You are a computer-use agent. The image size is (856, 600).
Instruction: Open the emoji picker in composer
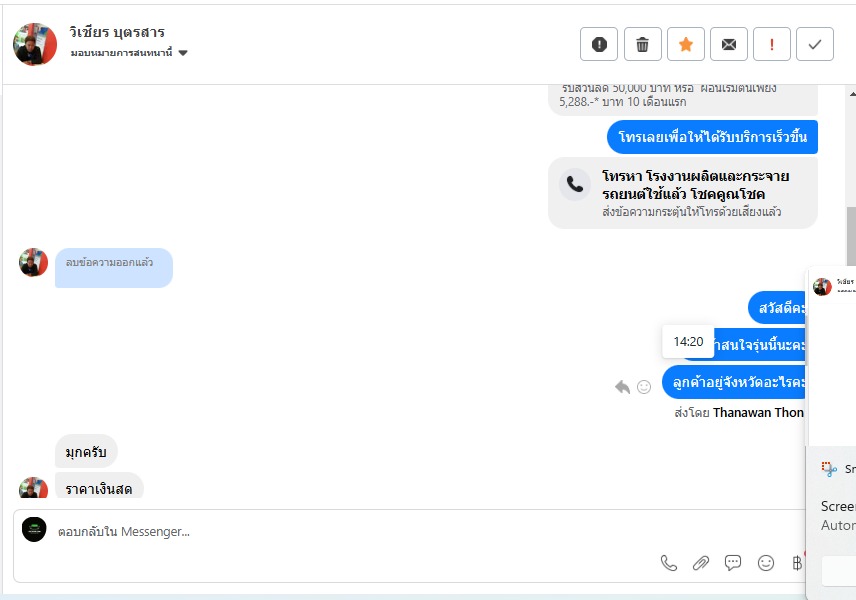pyautogui.click(x=766, y=563)
